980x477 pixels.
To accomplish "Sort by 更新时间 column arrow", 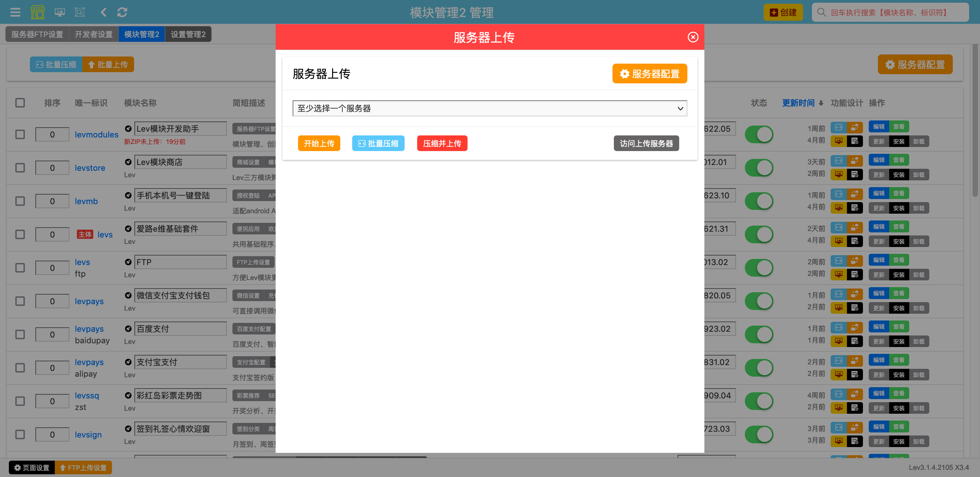I will click(x=821, y=103).
